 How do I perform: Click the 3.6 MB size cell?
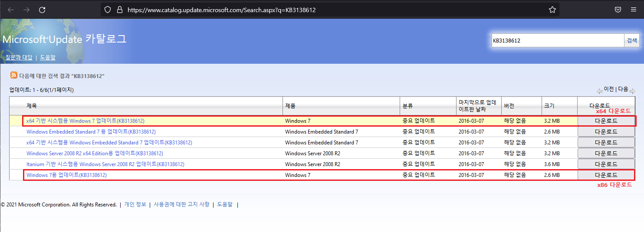(x=552, y=164)
